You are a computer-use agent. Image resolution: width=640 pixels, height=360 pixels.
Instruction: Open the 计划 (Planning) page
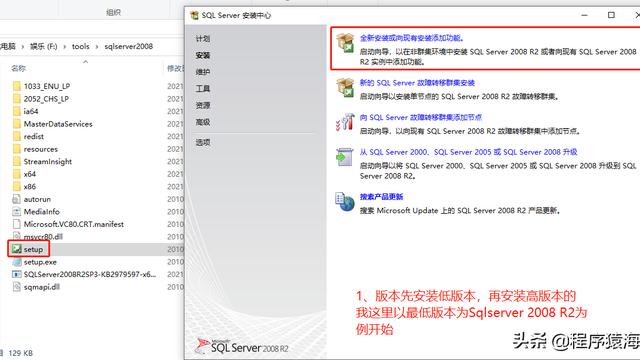point(202,39)
